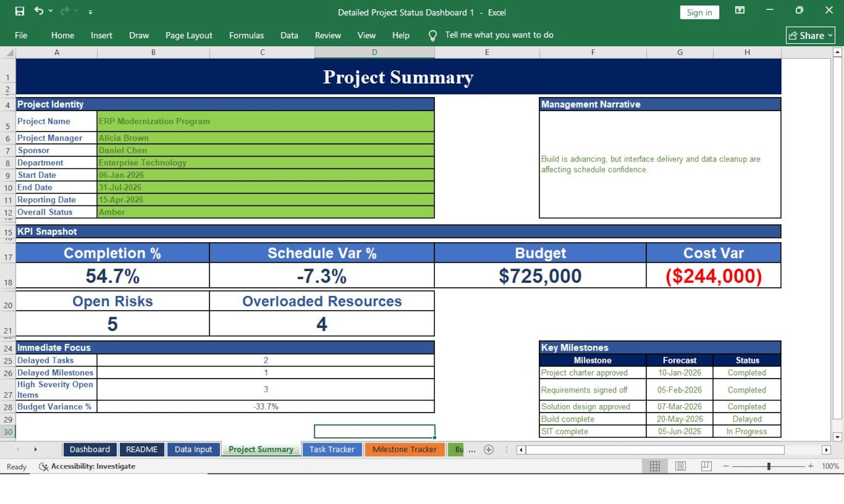The height and width of the screenshot is (504, 844).
Task: Open the File menu
Action: [21, 35]
